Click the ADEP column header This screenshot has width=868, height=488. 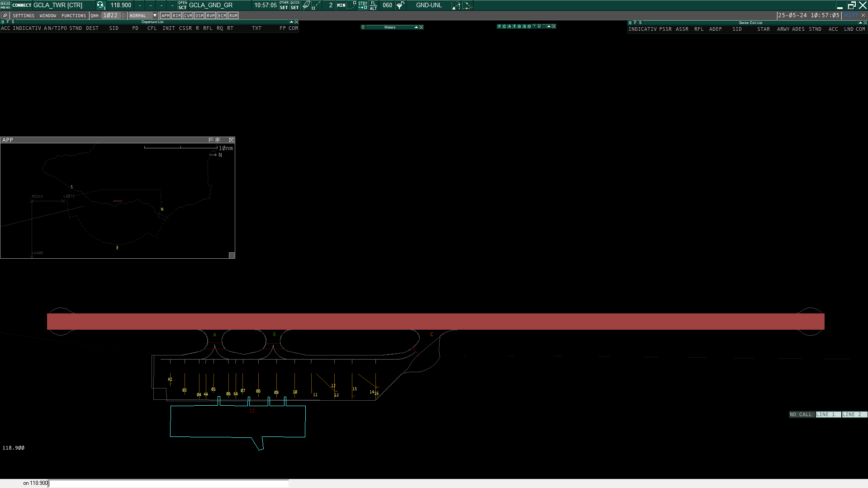point(716,29)
